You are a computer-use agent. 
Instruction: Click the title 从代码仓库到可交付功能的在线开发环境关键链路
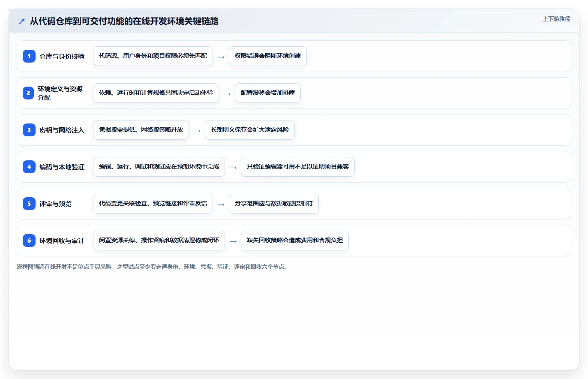(x=124, y=21)
